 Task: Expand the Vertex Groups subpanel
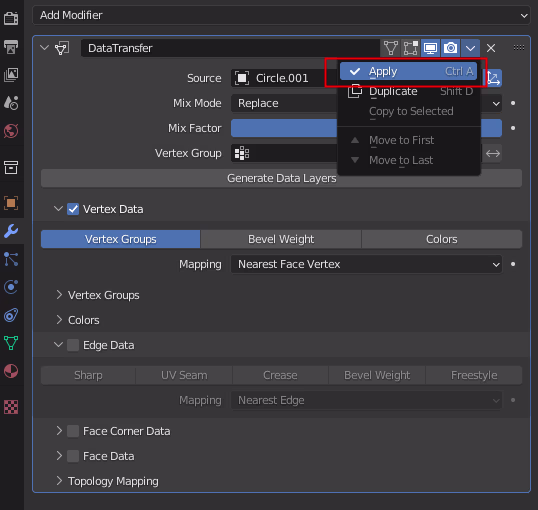pos(59,295)
